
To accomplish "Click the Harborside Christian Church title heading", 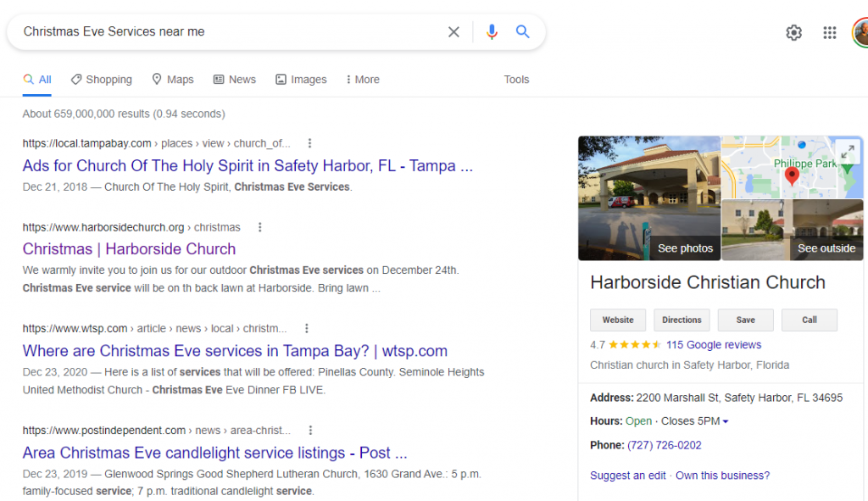I will point(708,282).
